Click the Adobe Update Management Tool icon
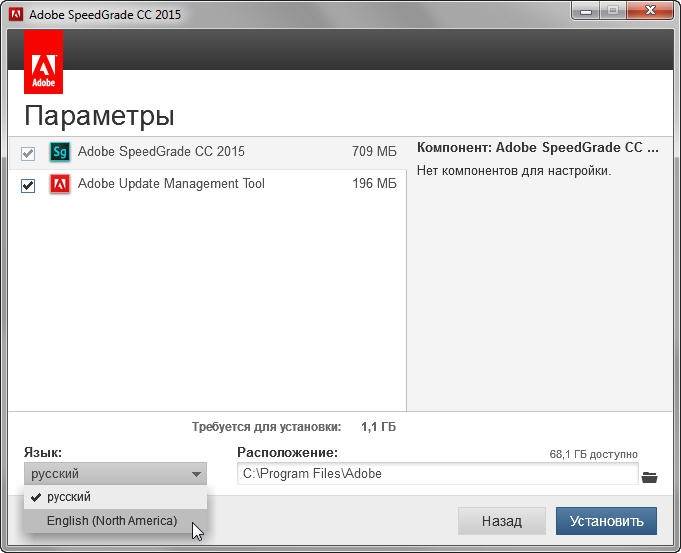This screenshot has height=553, width=681. tap(60, 184)
